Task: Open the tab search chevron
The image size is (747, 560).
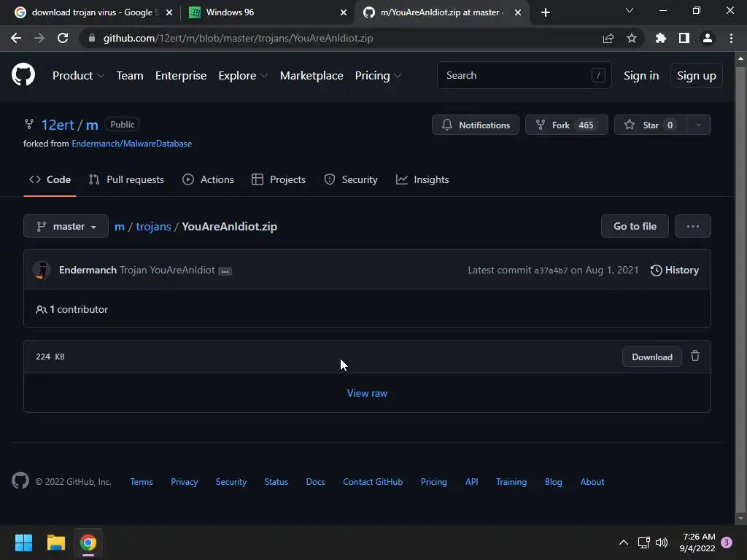Action: [x=630, y=10]
